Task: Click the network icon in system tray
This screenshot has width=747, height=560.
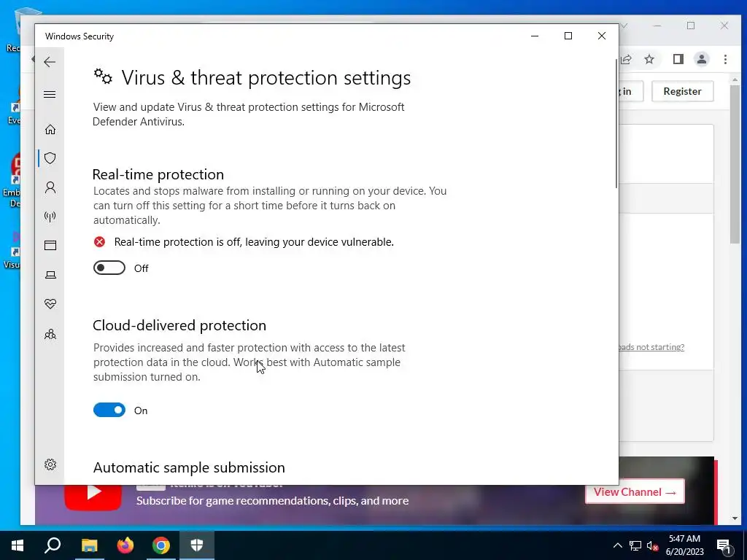Action: 635,545
